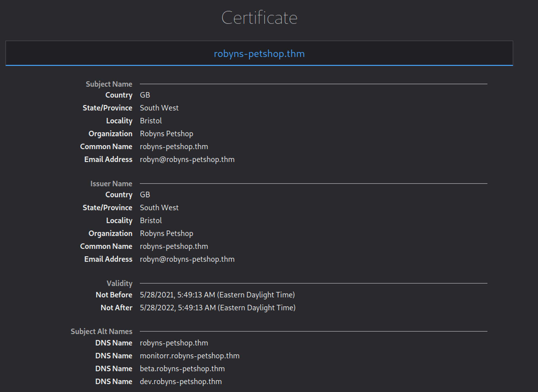Select the robyns-petshop.thm certificate tab
This screenshot has height=392, width=538.
click(259, 54)
